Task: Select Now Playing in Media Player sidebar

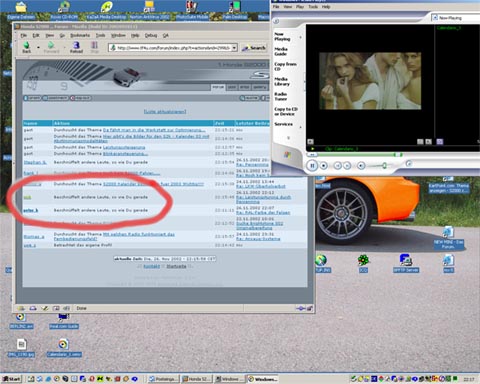Action: (x=282, y=36)
